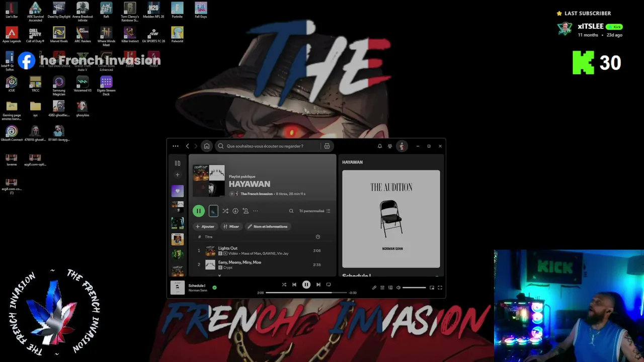This screenshot has height=362, width=644.
Task: Open the profile avatar menu
Action: pos(401,146)
